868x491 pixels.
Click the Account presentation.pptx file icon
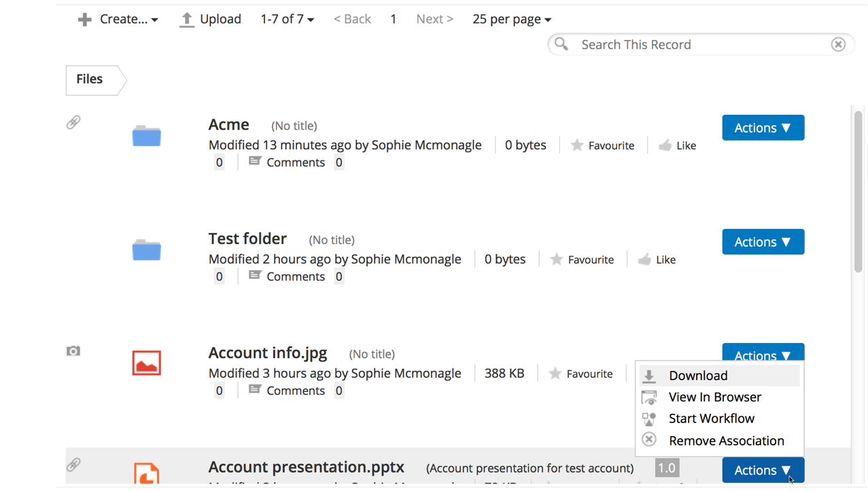(x=146, y=473)
